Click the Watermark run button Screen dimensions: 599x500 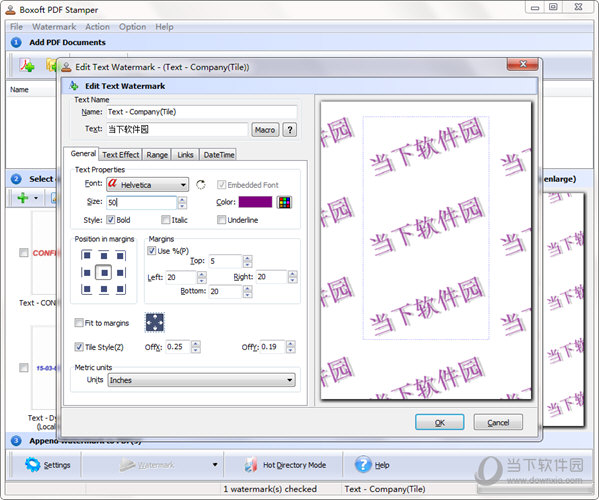[x=147, y=465]
